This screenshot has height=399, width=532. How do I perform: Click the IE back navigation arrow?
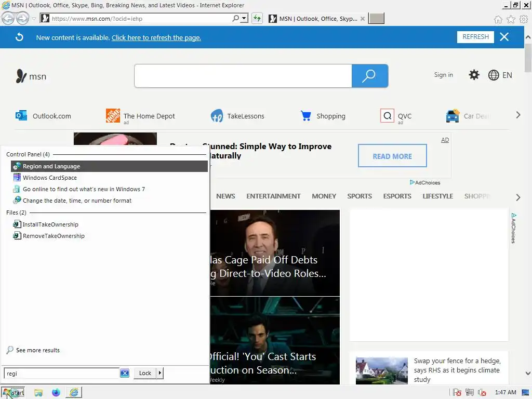click(8, 18)
